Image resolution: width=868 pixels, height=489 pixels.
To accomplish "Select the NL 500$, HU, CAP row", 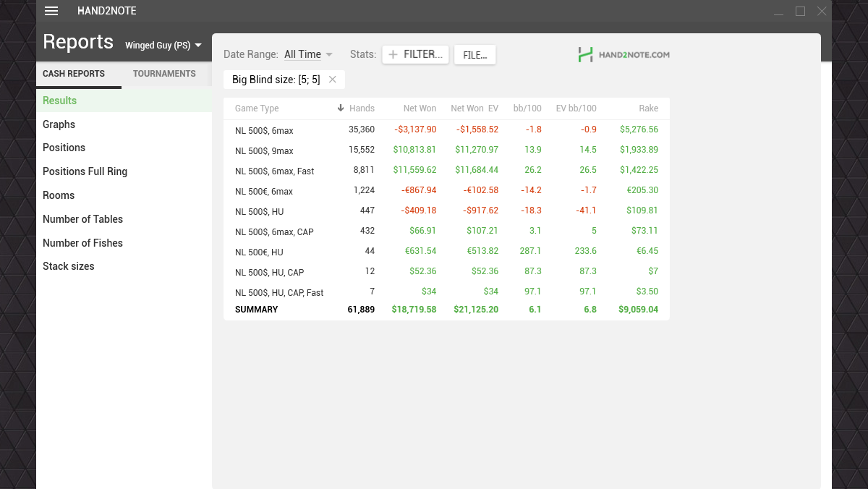I will (x=446, y=272).
